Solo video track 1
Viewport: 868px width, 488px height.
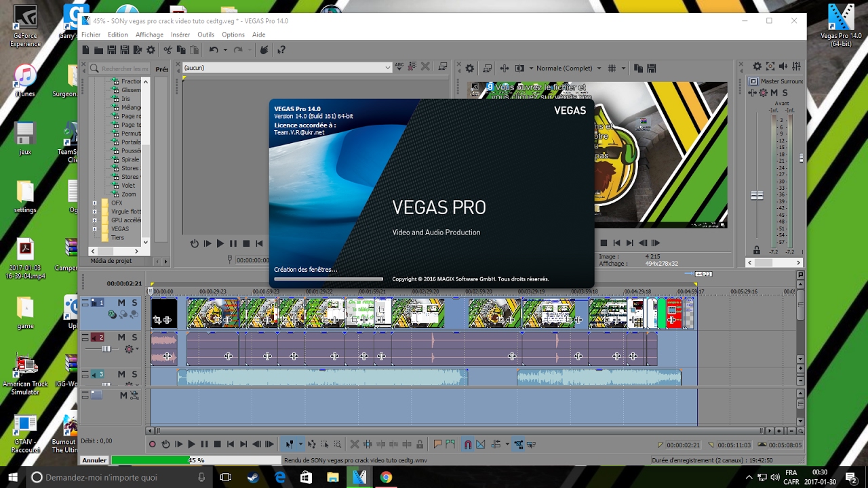[x=134, y=302]
